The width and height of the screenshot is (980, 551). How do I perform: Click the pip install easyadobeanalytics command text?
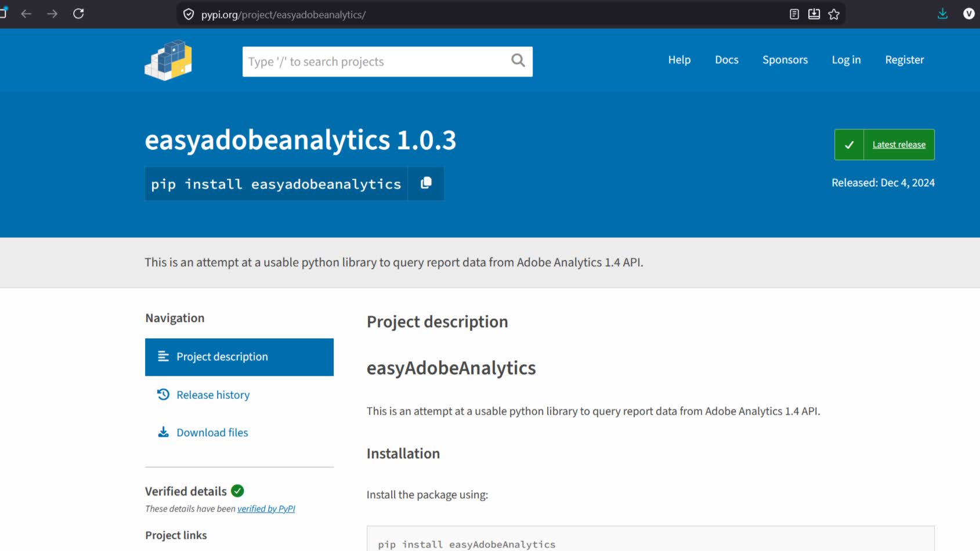[276, 184]
